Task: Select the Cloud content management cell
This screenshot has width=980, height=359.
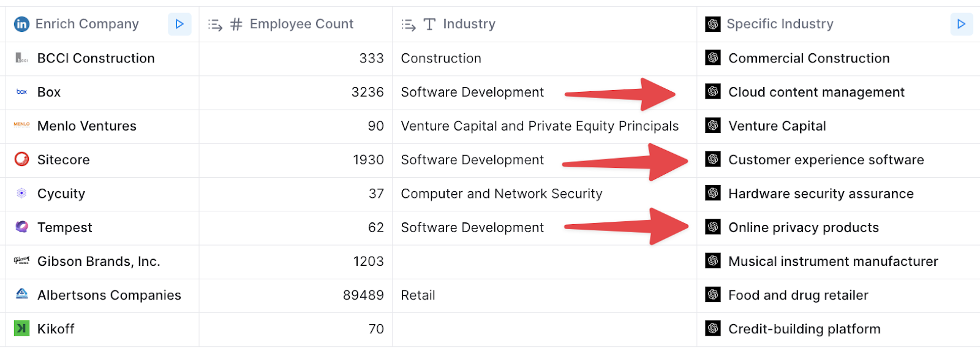Action: click(839, 93)
